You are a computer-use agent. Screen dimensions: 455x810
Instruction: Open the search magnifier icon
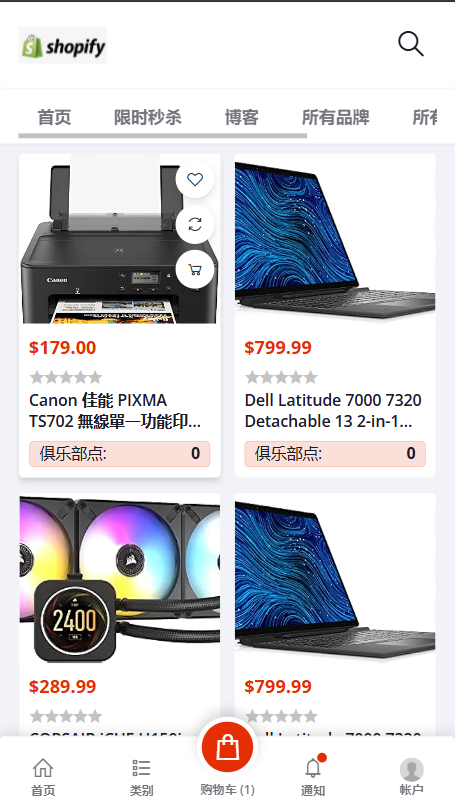(x=411, y=44)
